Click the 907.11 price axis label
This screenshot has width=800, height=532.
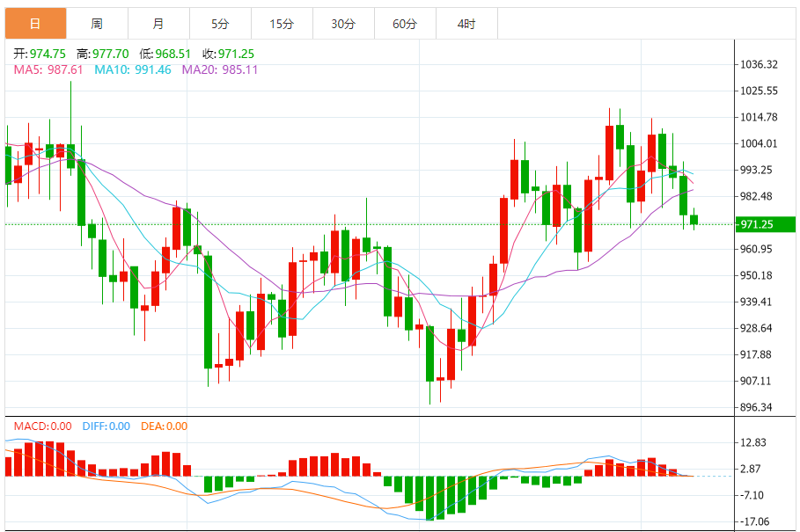(x=757, y=381)
